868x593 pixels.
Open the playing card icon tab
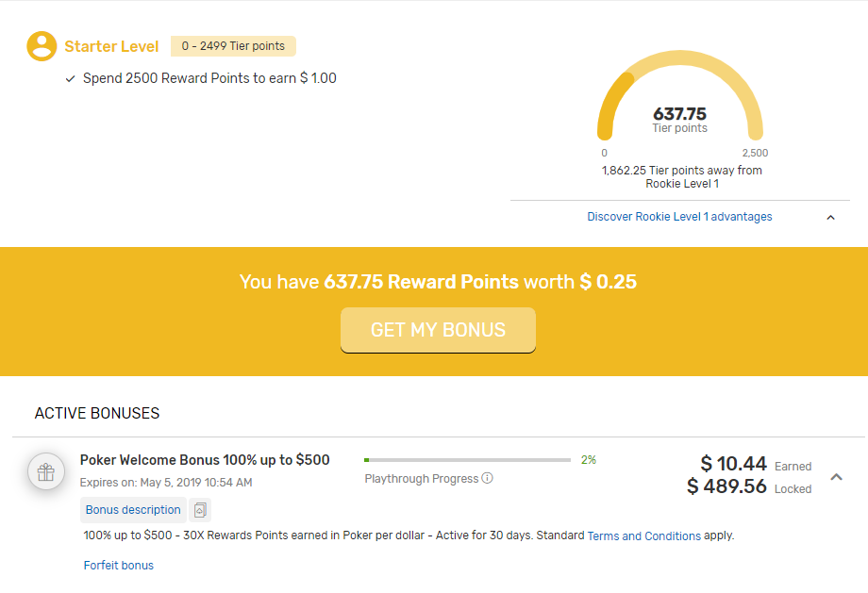(199, 510)
